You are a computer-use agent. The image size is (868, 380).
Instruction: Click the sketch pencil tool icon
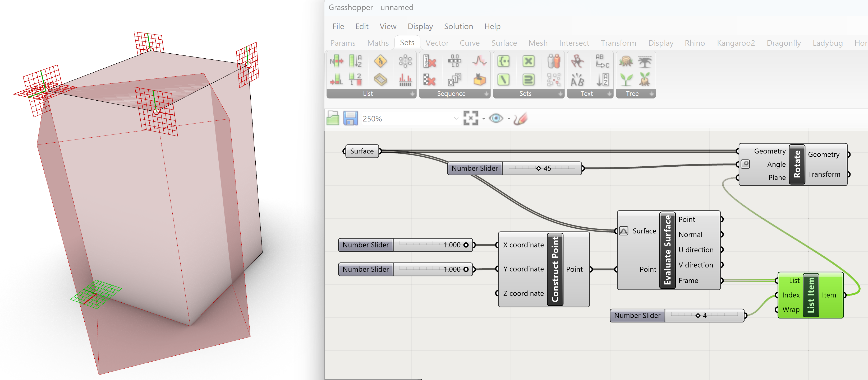(520, 119)
